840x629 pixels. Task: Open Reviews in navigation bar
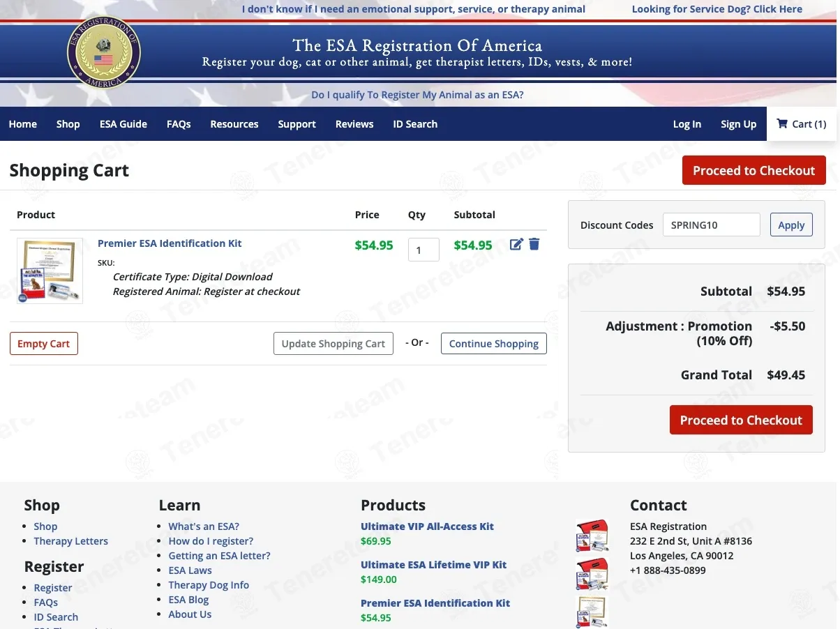pyautogui.click(x=354, y=124)
